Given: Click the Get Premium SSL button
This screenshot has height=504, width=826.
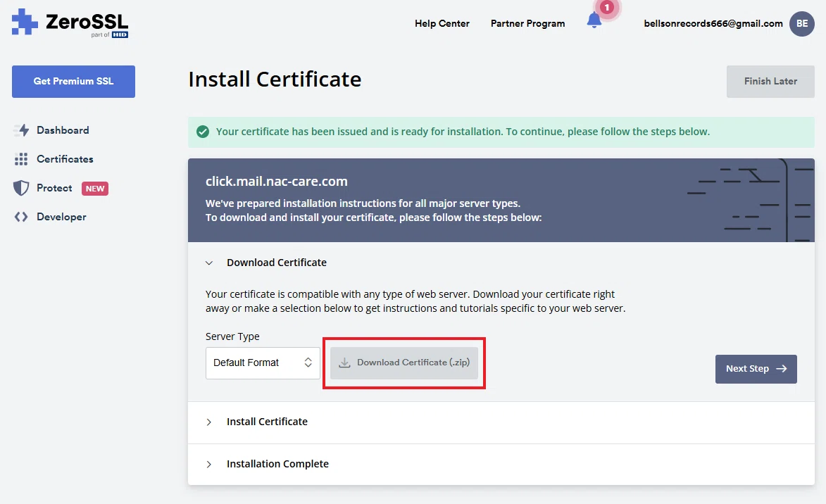Looking at the screenshot, I should tap(74, 82).
